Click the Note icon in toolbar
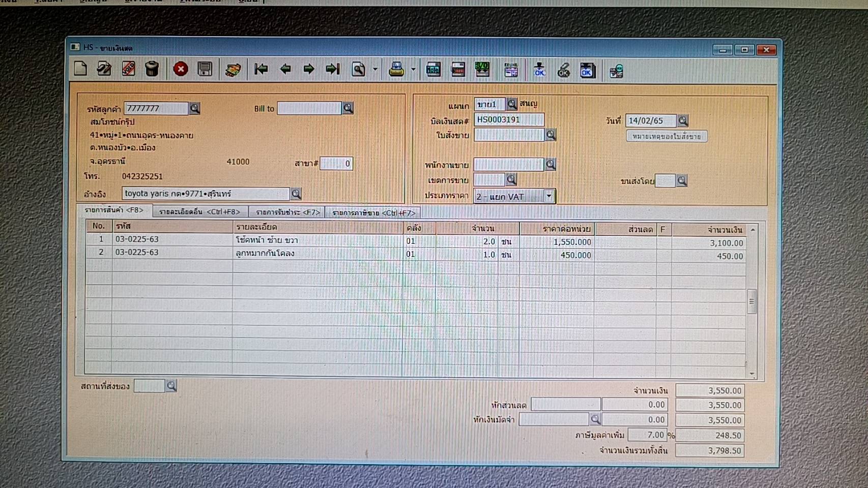 [433, 70]
